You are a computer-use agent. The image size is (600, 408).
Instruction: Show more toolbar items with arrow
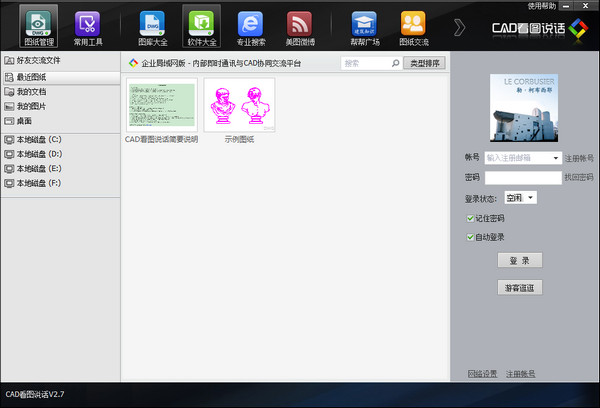[459, 28]
